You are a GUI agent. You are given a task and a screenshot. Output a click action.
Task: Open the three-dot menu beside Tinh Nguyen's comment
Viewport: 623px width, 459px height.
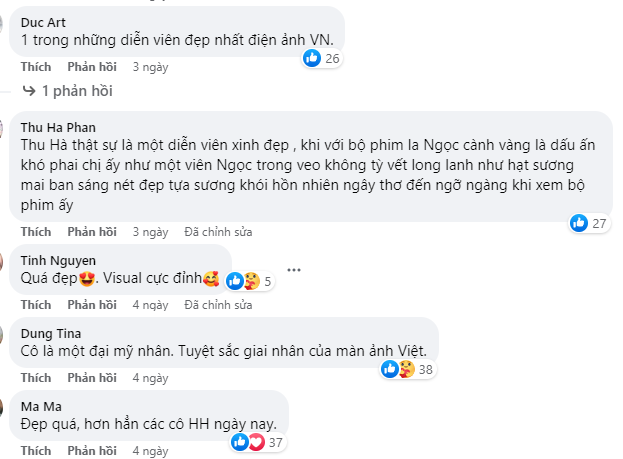point(293,270)
